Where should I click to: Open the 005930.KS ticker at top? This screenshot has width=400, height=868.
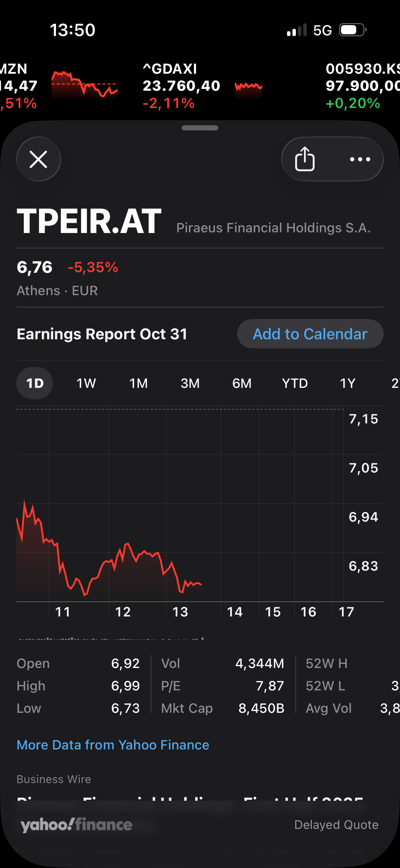[x=362, y=86]
